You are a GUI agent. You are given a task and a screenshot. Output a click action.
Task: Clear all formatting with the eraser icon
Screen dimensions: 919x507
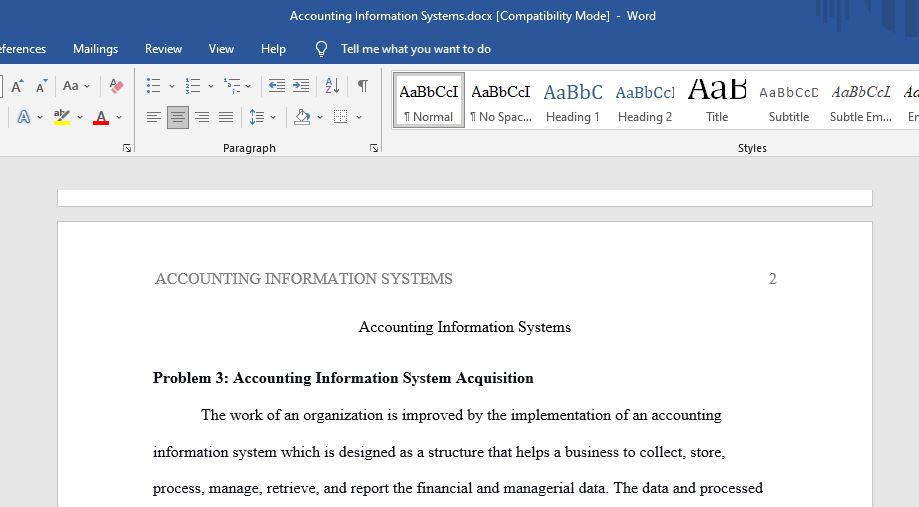point(116,86)
